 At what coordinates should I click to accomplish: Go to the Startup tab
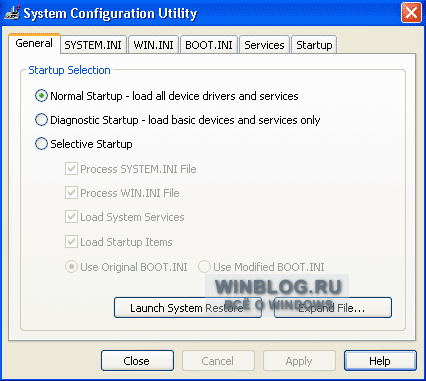(x=314, y=45)
